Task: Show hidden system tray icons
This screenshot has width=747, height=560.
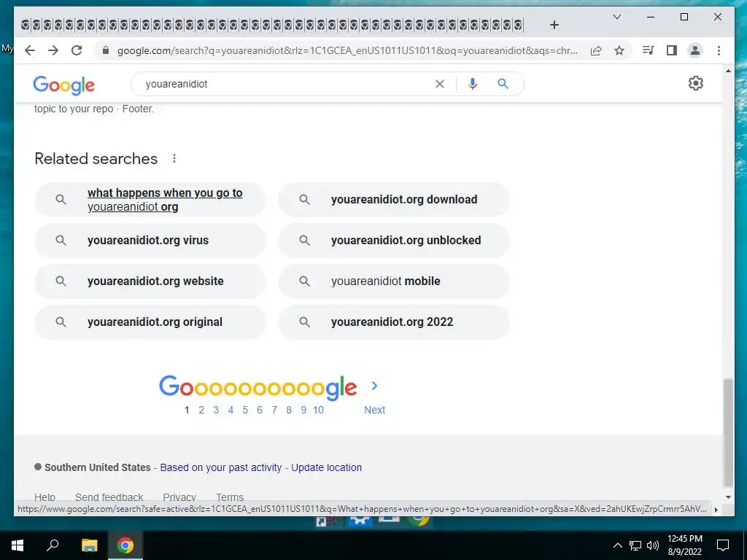Action: pyautogui.click(x=617, y=545)
